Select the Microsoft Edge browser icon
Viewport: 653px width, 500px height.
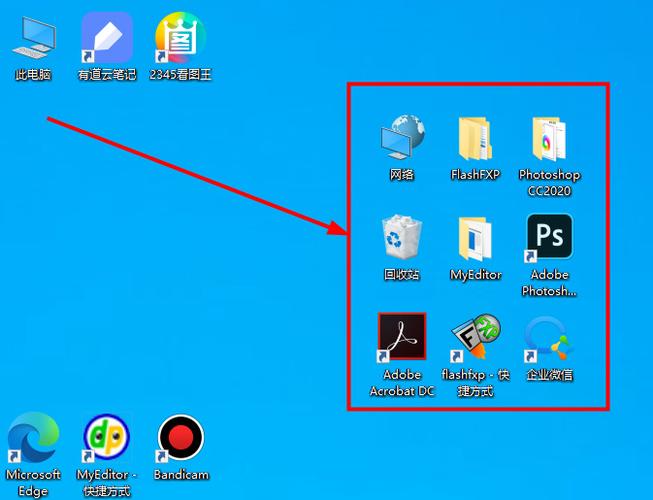click(x=33, y=439)
